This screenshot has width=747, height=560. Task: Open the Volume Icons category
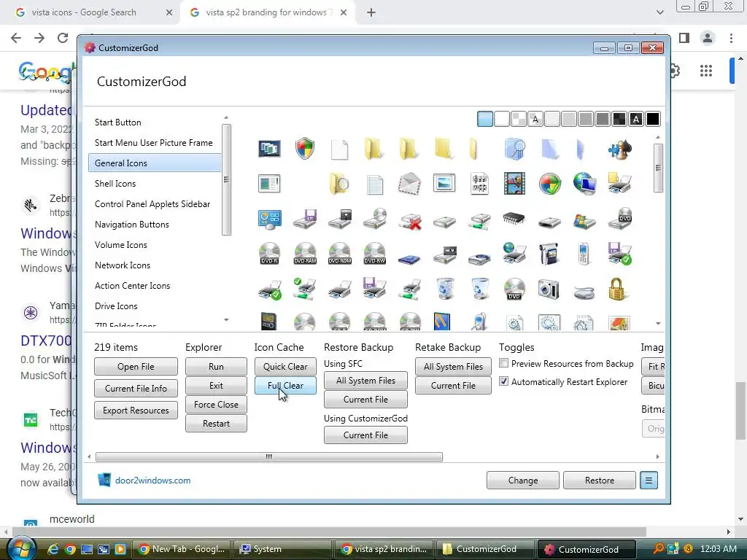(x=121, y=245)
